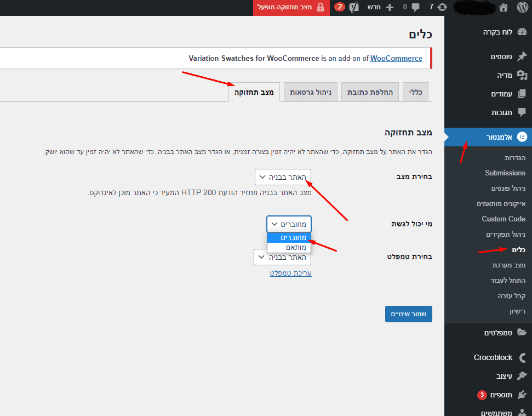Switch to 'מצב תחזוקה' tab
The width and height of the screenshot is (532, 416).
254,92
